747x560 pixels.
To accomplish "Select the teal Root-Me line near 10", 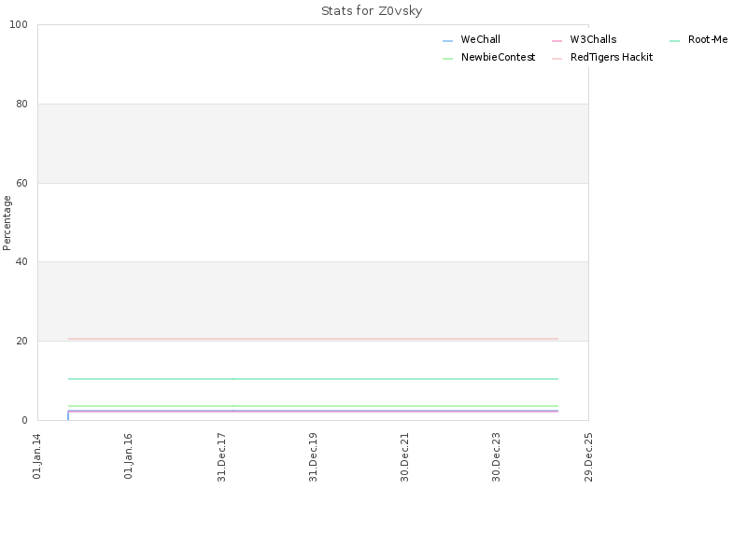I will (x=313, y=379).
